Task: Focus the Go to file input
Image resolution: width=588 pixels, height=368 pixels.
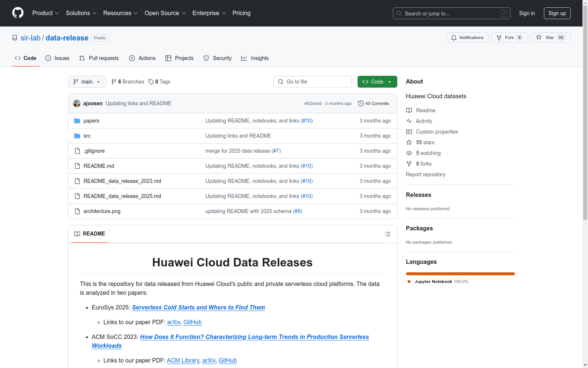Action: (x=312, y=82)
